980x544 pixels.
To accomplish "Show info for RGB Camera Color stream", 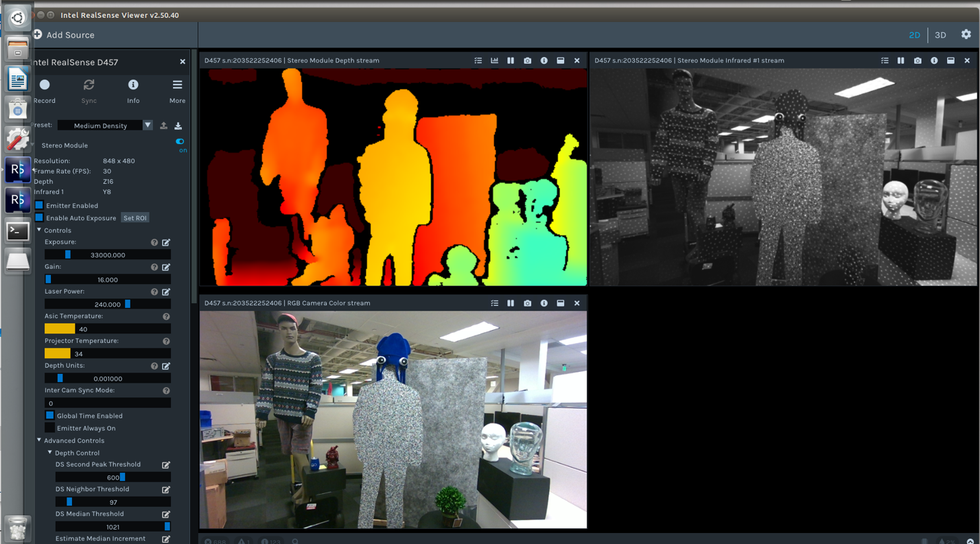I will click(x=544, y=303).
